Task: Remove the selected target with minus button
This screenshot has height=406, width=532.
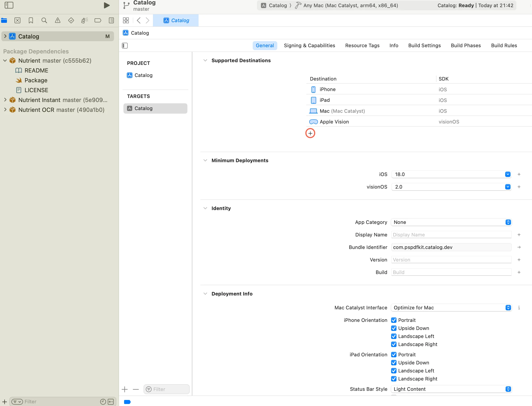Action: (136, 389)
